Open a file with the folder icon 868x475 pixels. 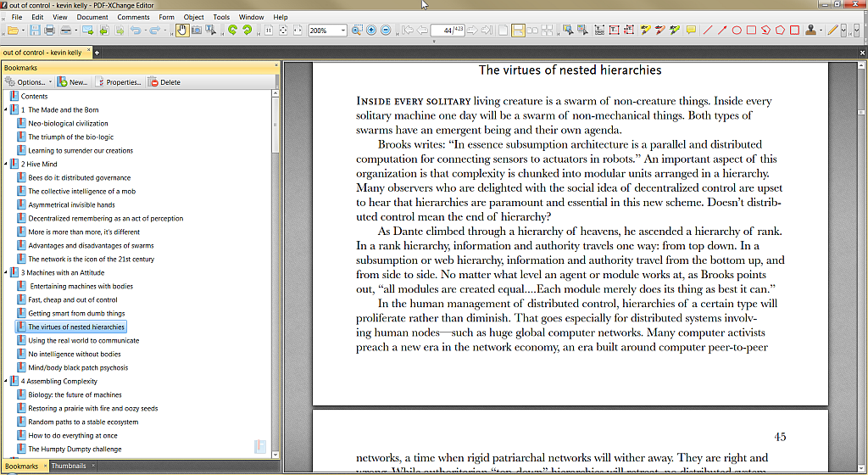click(x=12, y=31)
